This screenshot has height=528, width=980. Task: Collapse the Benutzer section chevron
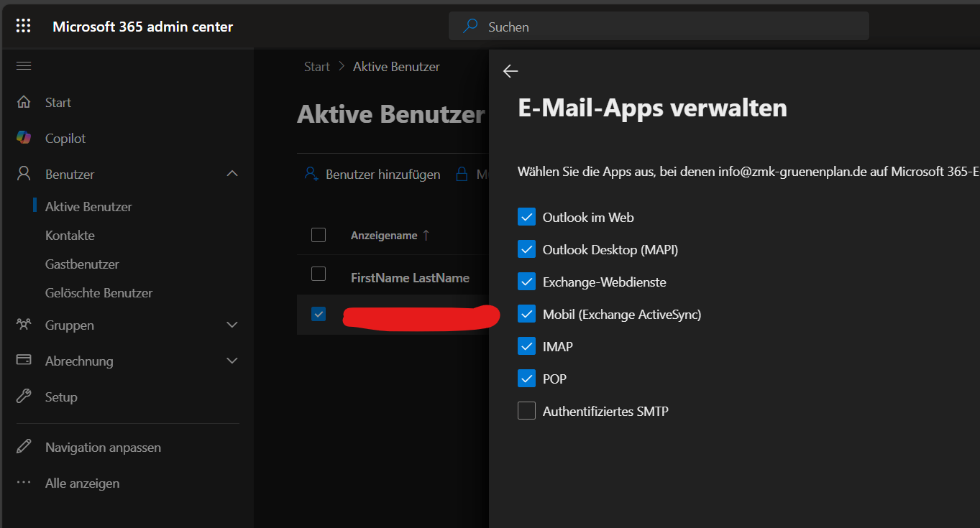coord(232,174)
